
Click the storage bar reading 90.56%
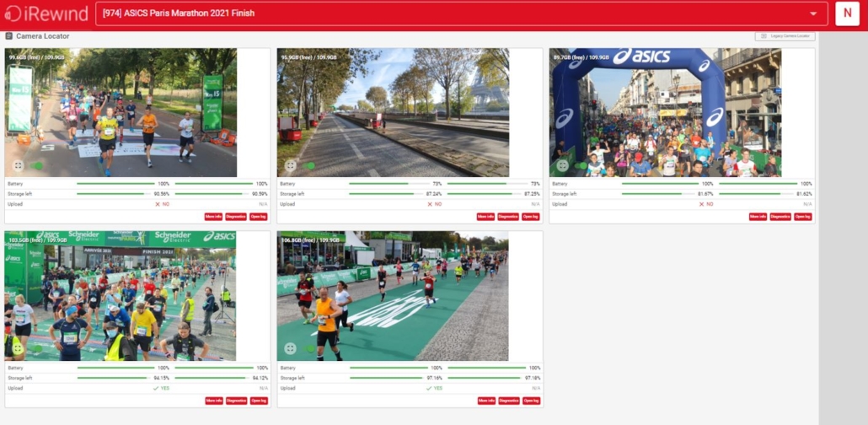tap(114, 194)
